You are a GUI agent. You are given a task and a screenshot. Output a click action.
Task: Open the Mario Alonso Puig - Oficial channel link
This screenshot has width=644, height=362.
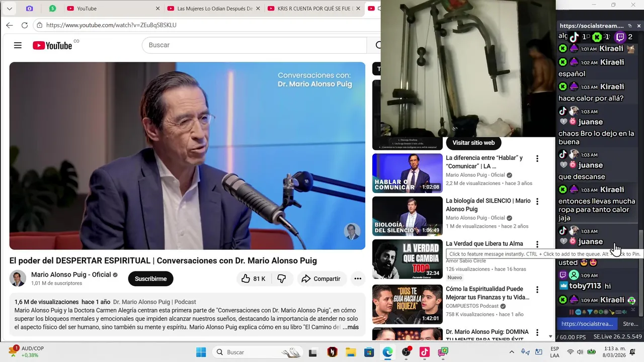click(x=71, y=275)
